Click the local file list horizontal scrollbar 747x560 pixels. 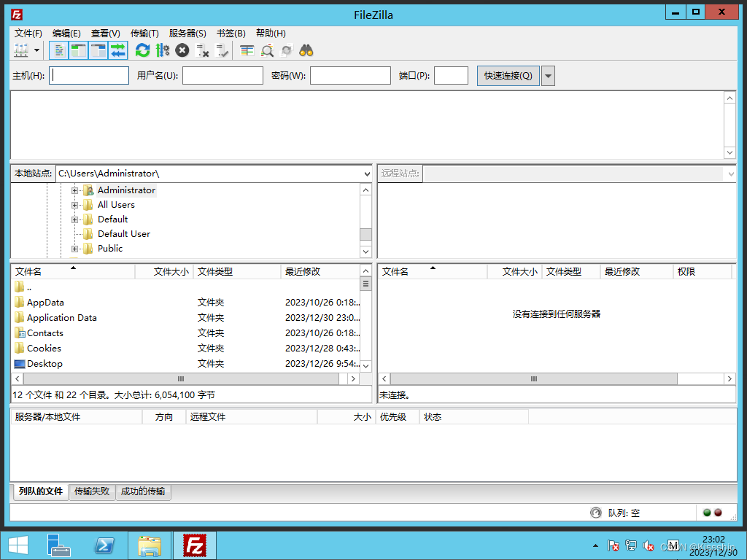pos(181,378)
